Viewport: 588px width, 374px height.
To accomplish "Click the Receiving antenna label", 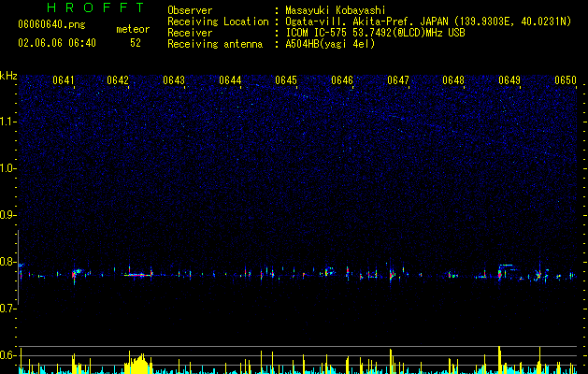I will (215, 44).
